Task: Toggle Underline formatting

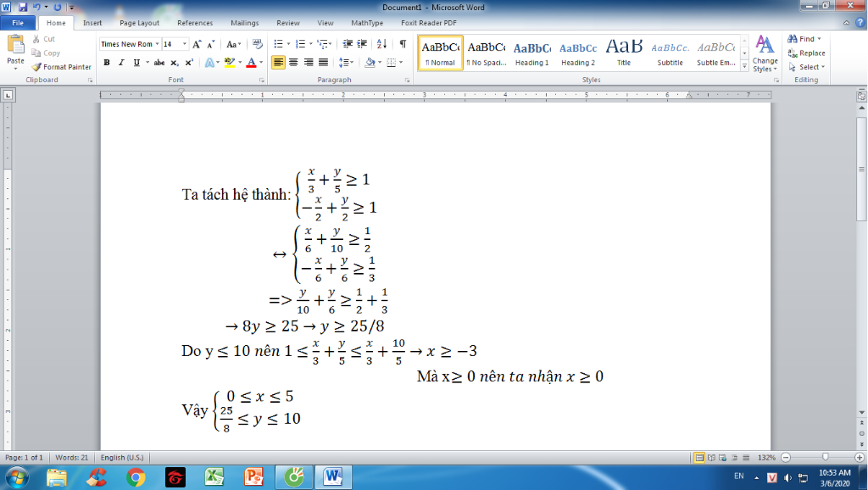Action: [x=136, y=63]
